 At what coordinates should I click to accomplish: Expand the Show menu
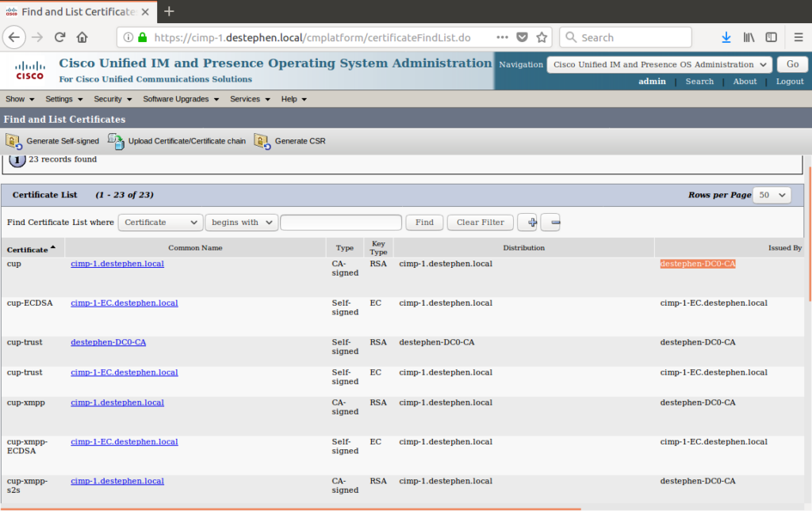(20, 99)
